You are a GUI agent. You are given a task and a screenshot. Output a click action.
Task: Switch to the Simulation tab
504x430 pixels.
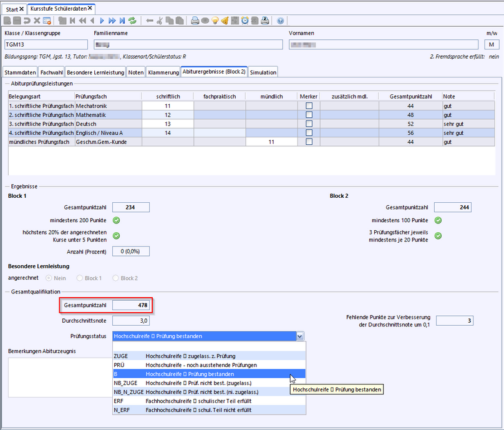click(263, 72)
